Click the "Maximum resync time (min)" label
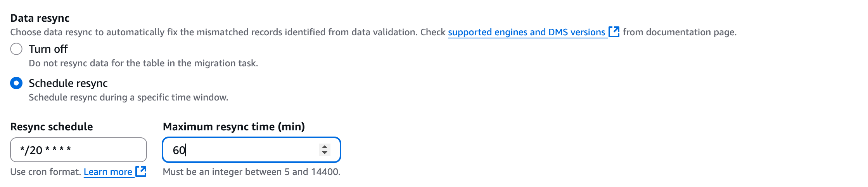868x187 pixels. (x=234, y=127)
